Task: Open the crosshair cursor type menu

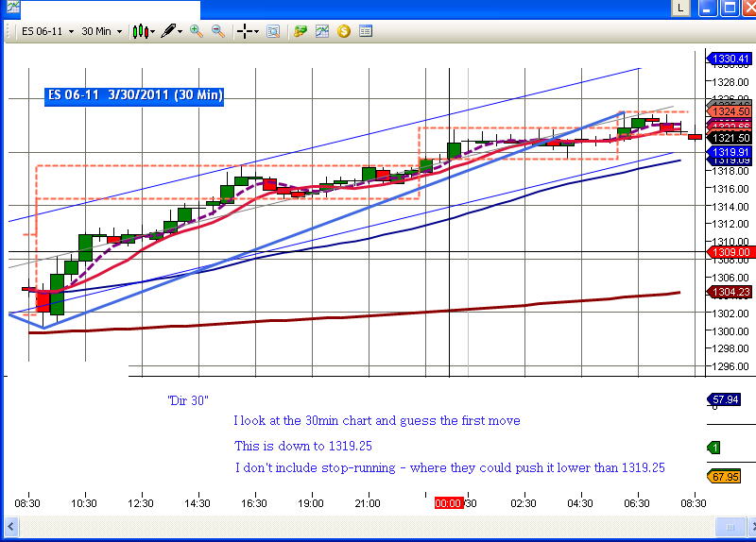Action: pos(248,31)
